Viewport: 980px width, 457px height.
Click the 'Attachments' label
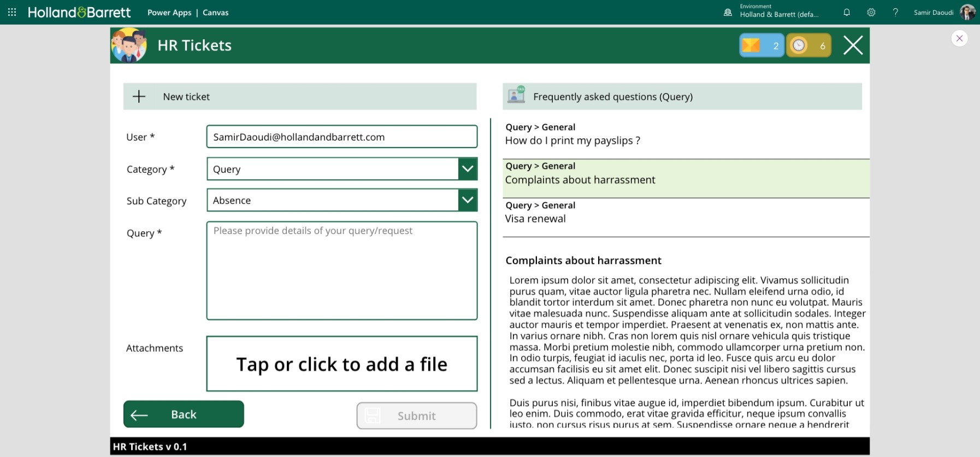[155, 348]
